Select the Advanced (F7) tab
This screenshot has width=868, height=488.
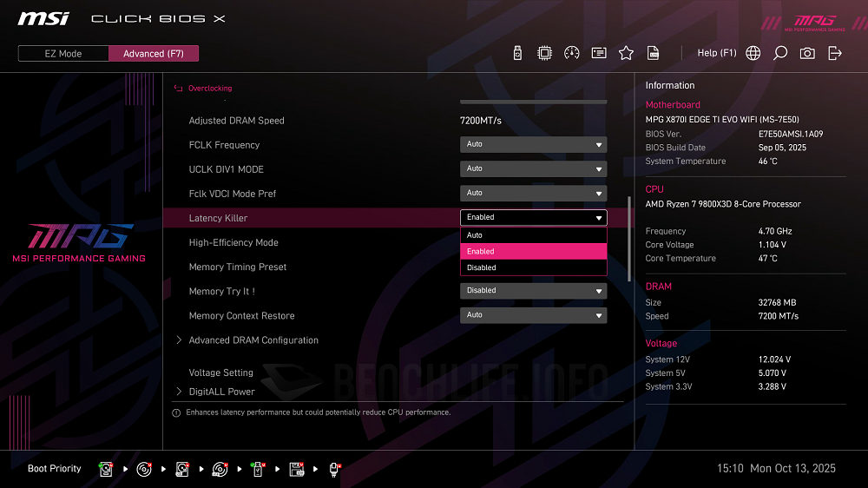[154, 54]
